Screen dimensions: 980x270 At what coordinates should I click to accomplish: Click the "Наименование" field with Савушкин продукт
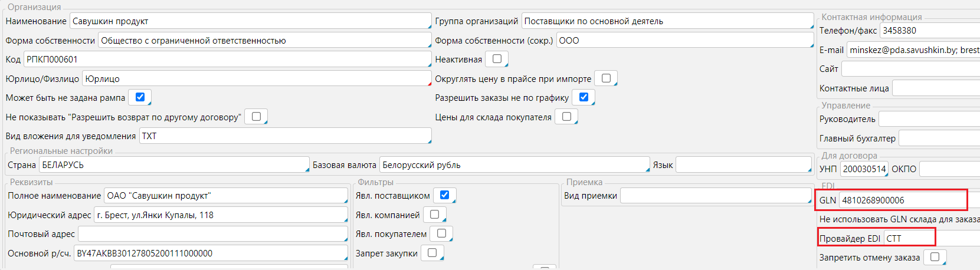[250, 21]
